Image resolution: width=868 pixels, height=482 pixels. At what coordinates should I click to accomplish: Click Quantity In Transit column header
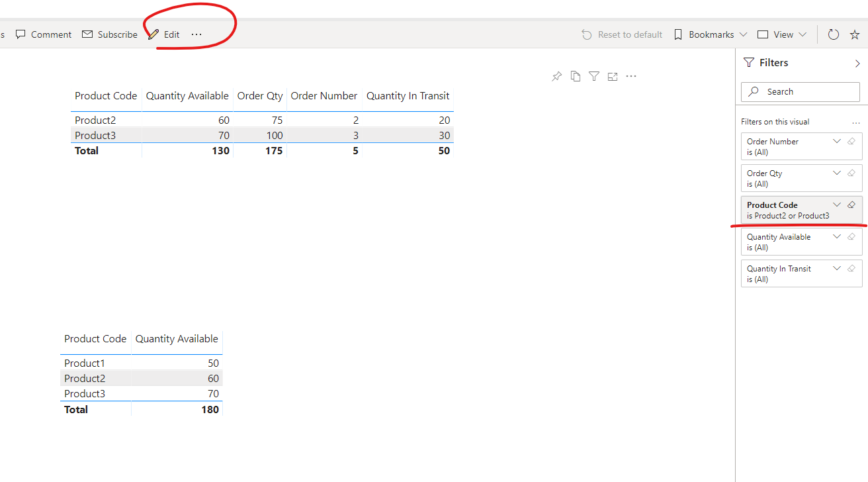click(408, 96)
